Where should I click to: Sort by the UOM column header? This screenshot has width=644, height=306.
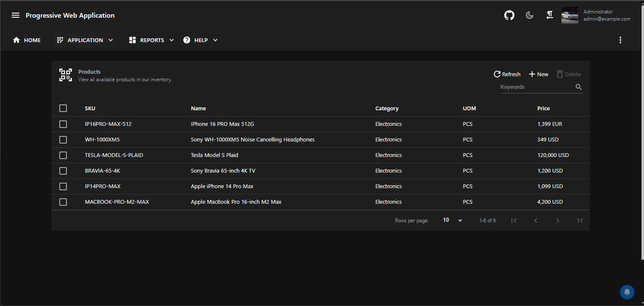click(469, 108)
